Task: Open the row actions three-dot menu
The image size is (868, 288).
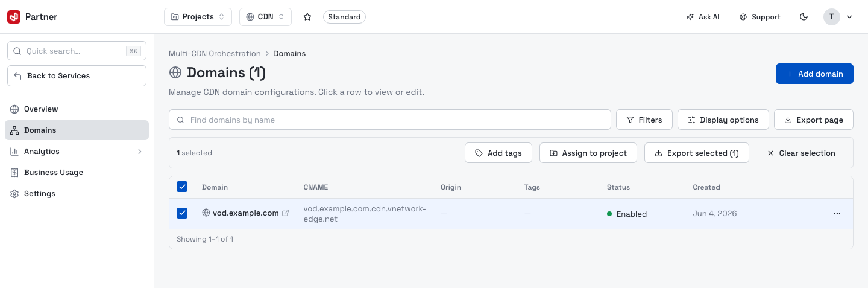Action: [x=837, y=214]
